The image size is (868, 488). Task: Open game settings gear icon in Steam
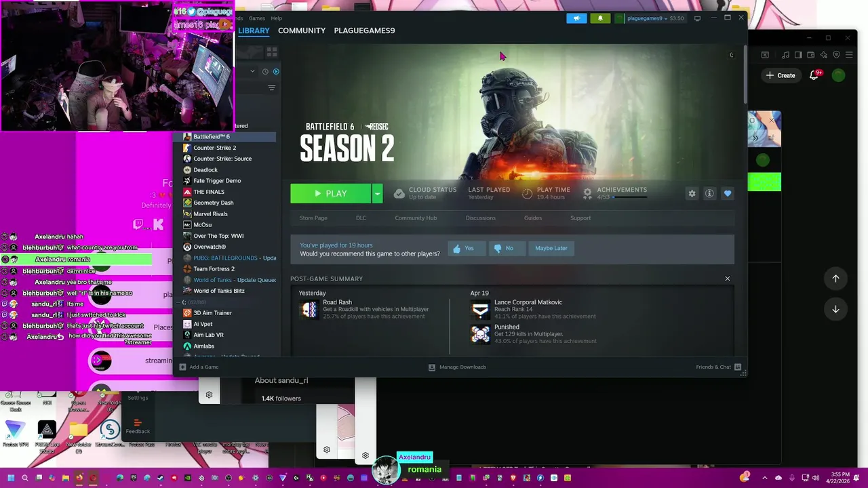692,193
